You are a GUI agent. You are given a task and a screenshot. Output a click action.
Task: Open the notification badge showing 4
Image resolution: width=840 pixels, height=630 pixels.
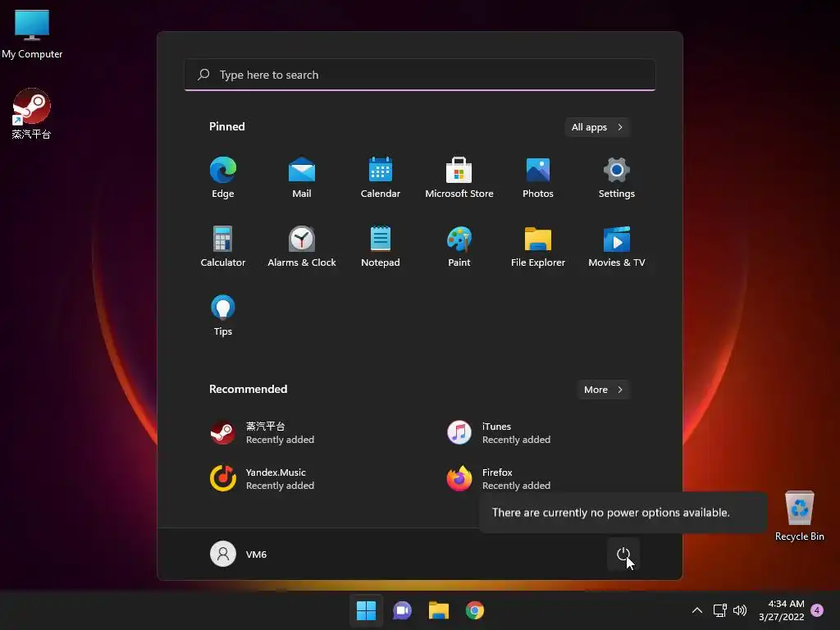coord(817,610)
